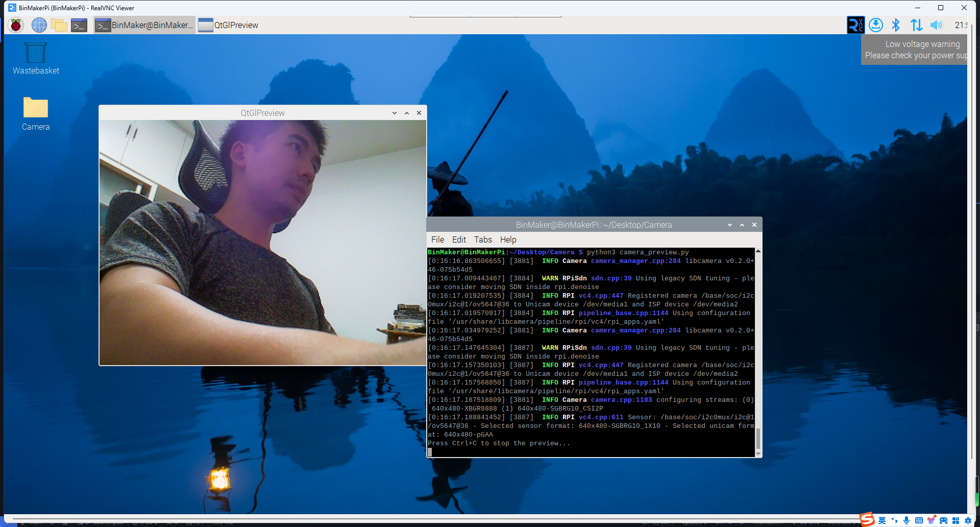Select the Camera folder on desktop
This screenshot has height=527, width=980.
pyautogui.click(x=36, y=114)
